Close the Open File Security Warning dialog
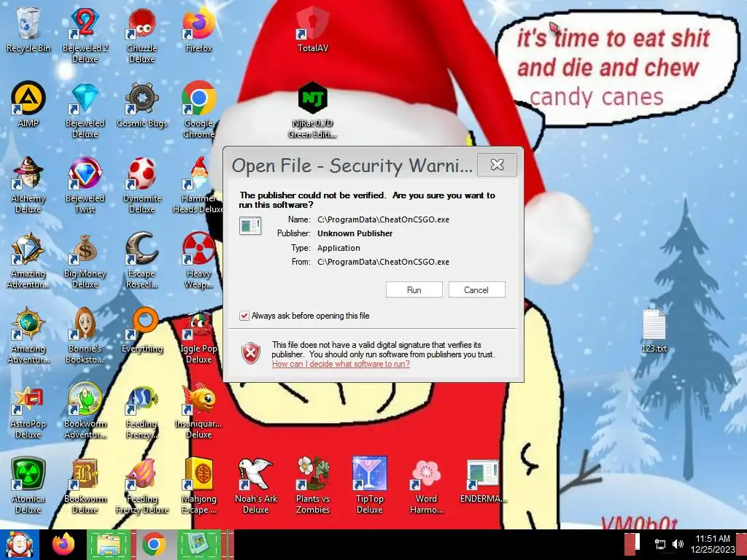The width and height of the screenshot is (747, 560). [497, 165]
